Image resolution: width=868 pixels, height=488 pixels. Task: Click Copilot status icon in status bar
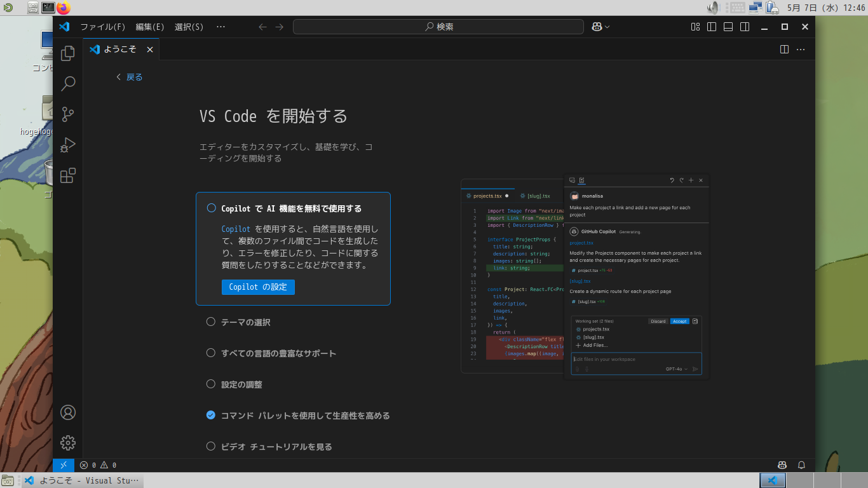(783, 465)
